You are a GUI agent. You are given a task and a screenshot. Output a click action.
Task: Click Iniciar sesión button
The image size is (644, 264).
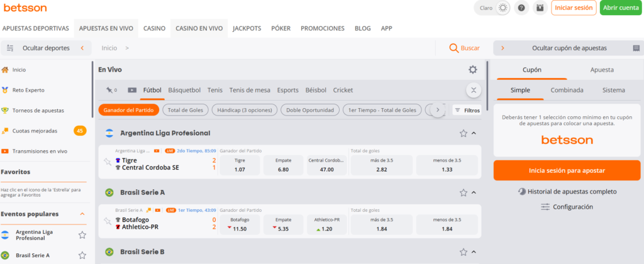coord(574,8)
